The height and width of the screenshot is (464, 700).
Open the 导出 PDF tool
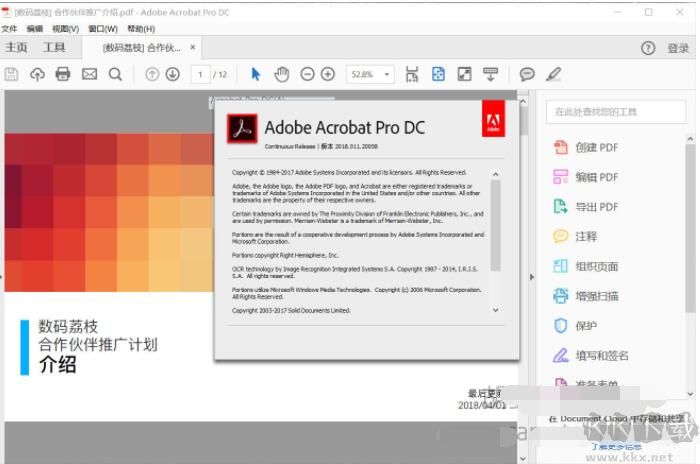pos(586,207)
